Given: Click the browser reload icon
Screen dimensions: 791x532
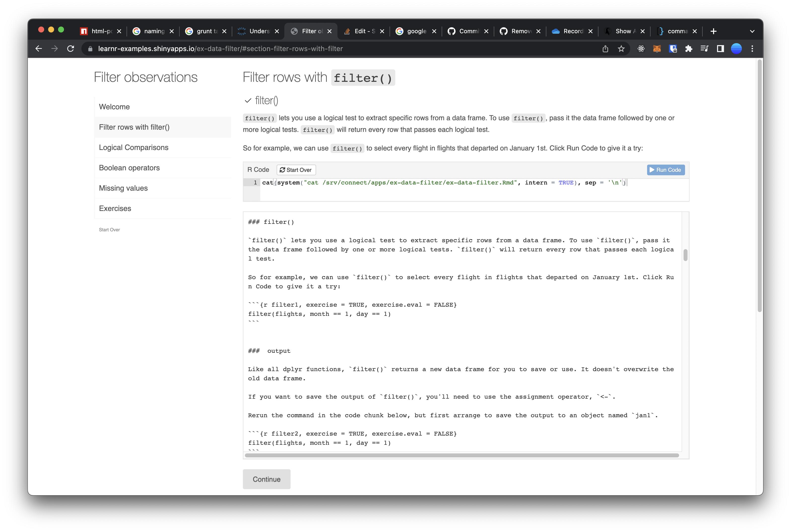Looking at the screenshot, I should 71,49.
